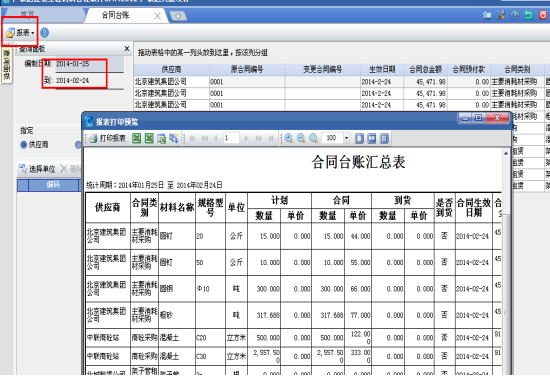Switch to multi-page grid layout icon
Image resolution: width=550 pixels, height=376 pixels.
pyautogui.click(x=384, y=138)
